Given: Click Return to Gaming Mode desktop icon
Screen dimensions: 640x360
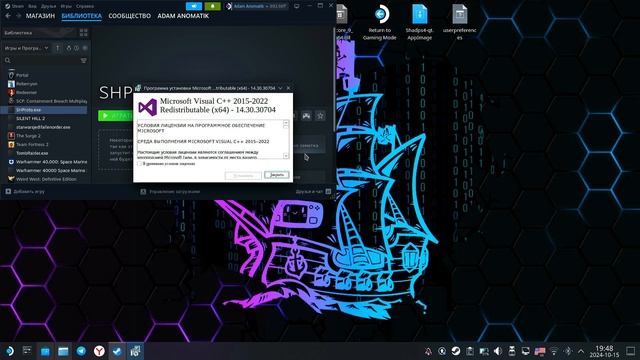Looking at the screenshot, I should click(380, 22).
